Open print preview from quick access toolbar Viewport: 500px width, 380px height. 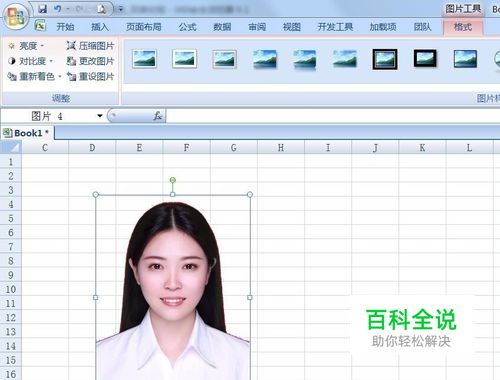tap(101, 9)
